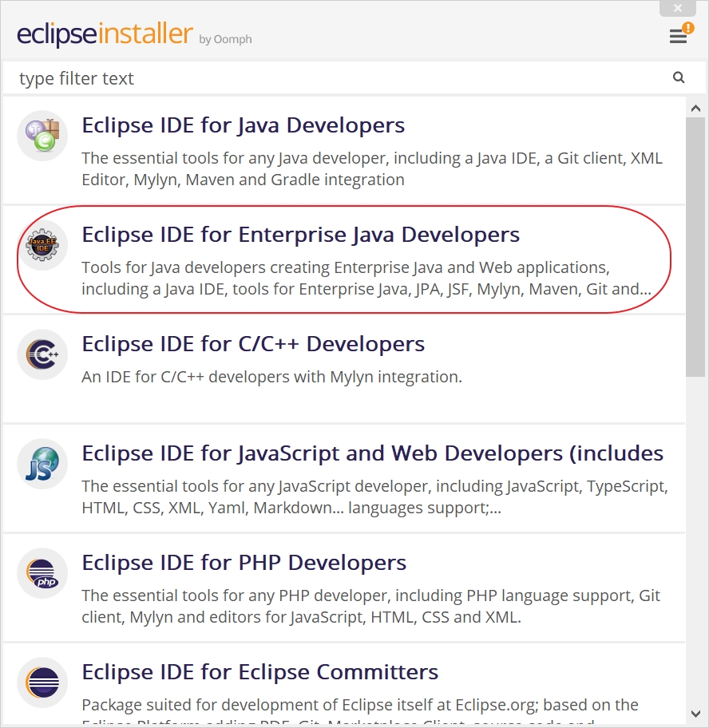Image resolution: width=709 pixels, height=728 pixels.
Task: Open the hamburger menu with notification badge
Action: click(x=681, y=34)
